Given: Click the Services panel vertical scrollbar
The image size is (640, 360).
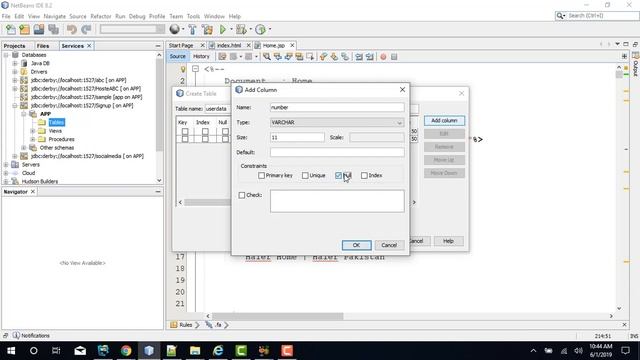Looking at the screenshot, I should point(159,105).
